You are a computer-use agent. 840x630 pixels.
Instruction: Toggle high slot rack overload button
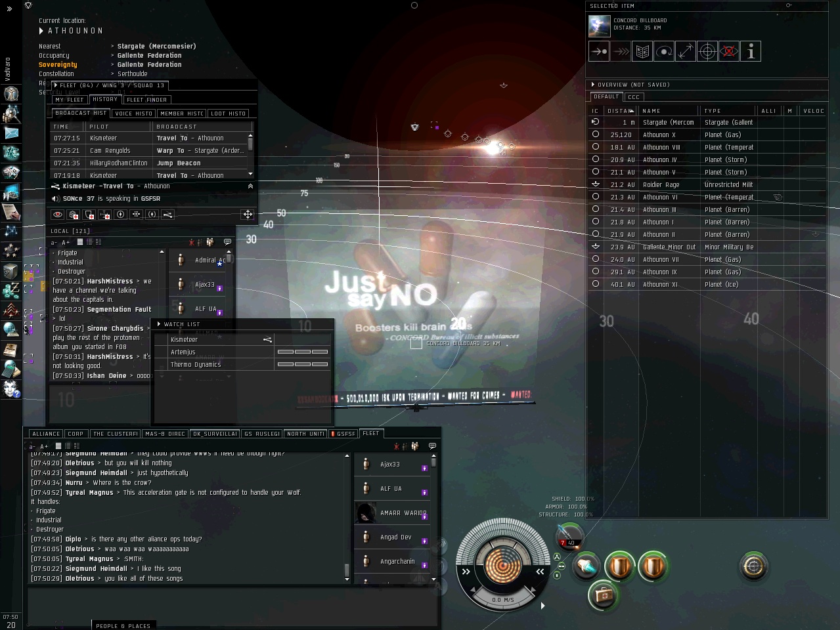tap(557, 557)
